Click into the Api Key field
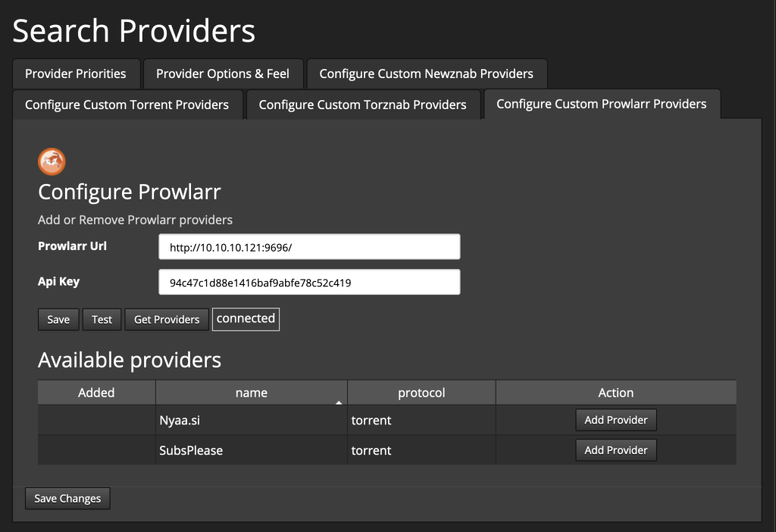 point(309,282)
